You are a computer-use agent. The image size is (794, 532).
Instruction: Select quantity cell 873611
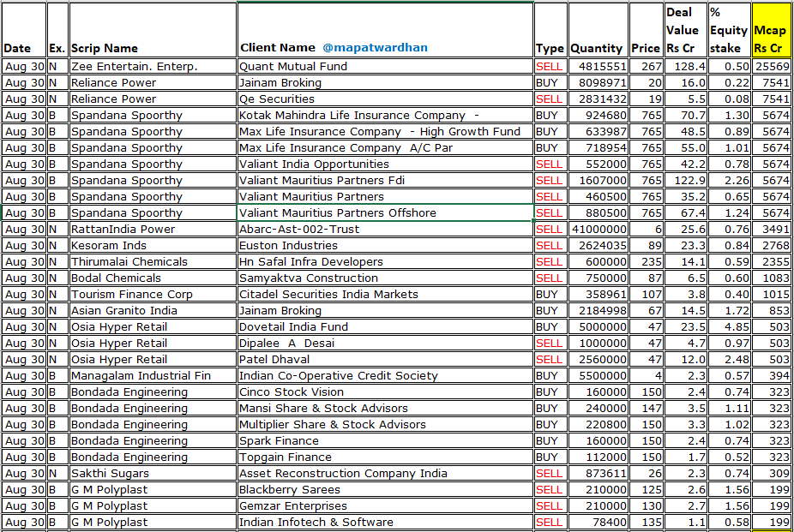598,474
